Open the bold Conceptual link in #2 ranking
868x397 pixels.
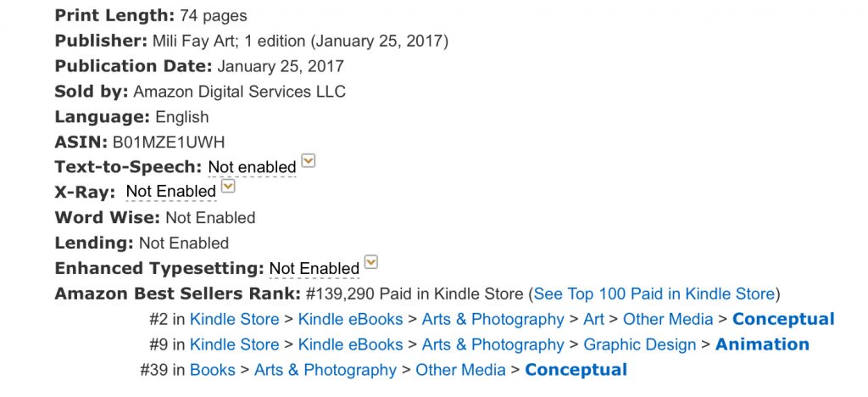click(x=783, y=320)
